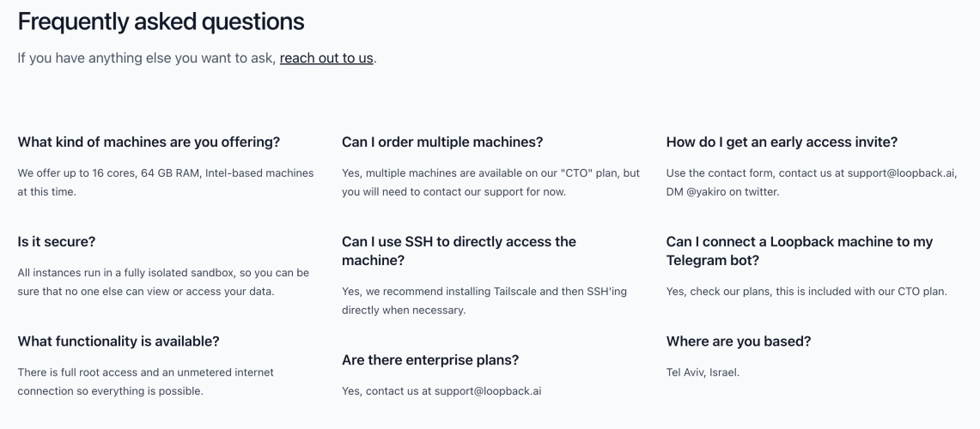Click the answer about full root access
The height and width of the screenshot is (429, 980).
(x=146, y=382)
